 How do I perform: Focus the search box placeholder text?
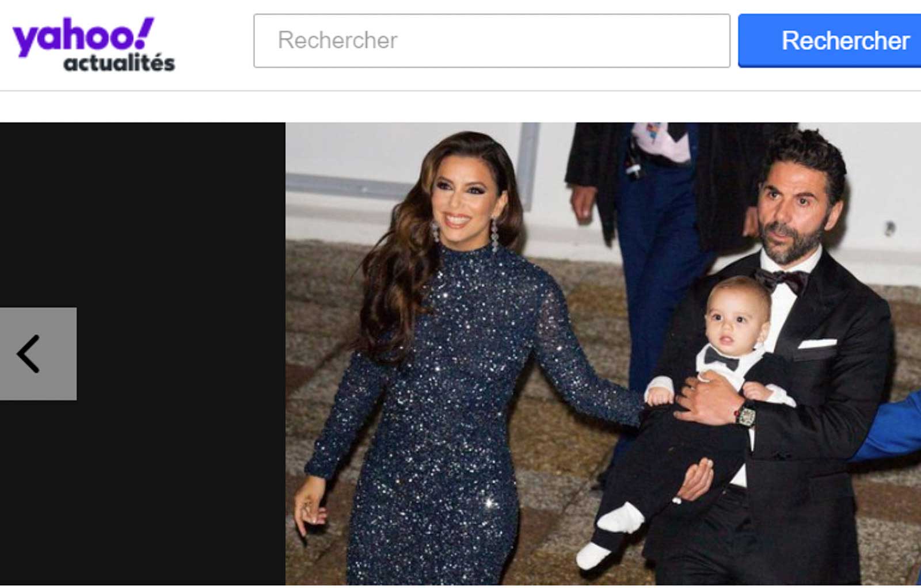coord(337,40)
